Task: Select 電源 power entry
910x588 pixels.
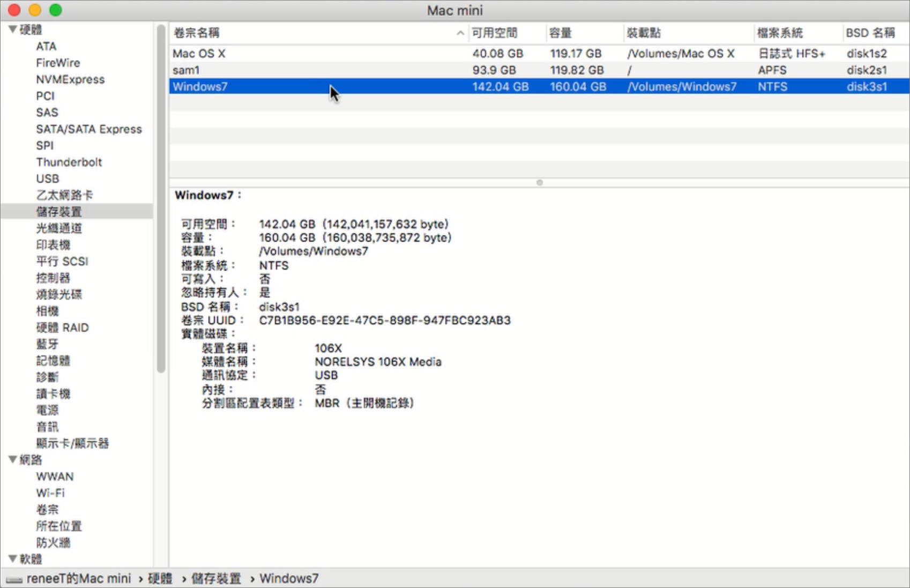Action: [x=47, y=411]
